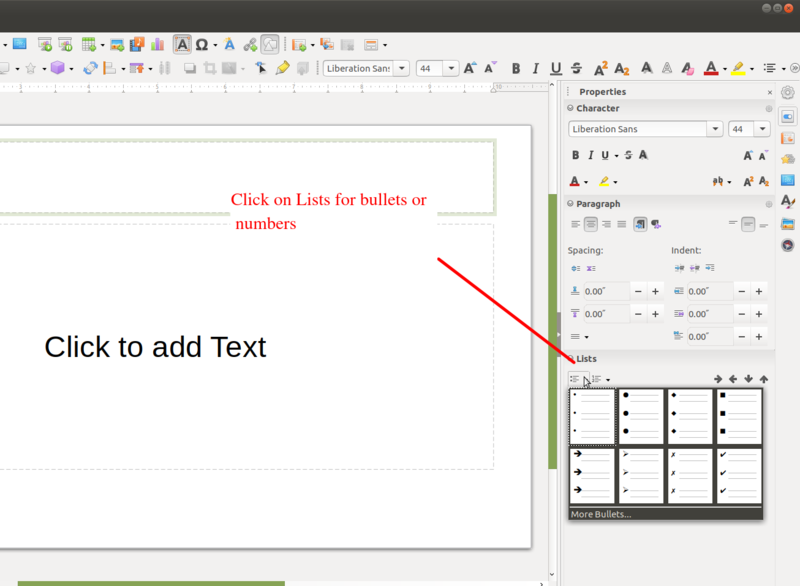
Task: Apply subscript in the top toolbar
Action: (x=621, y=68)
